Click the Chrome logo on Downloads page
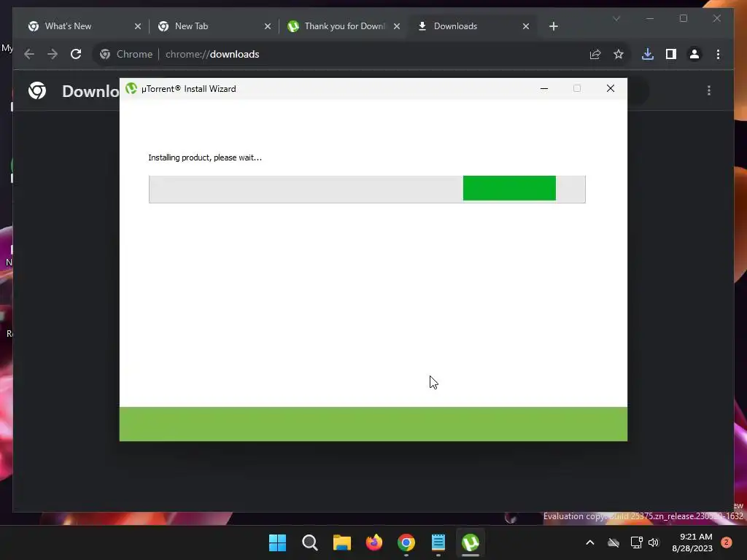Image resolution: width=747 pixels, height=560 pixels. pos(37,90)
